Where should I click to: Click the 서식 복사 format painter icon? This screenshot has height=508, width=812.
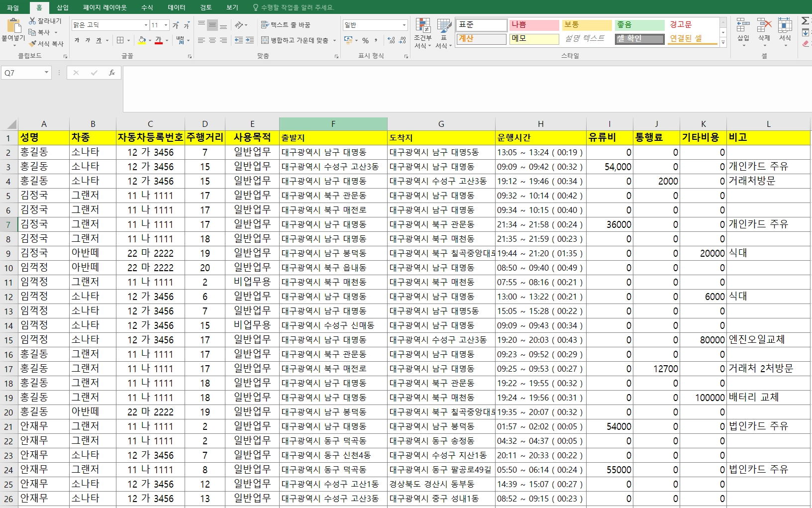coord(33,44)
